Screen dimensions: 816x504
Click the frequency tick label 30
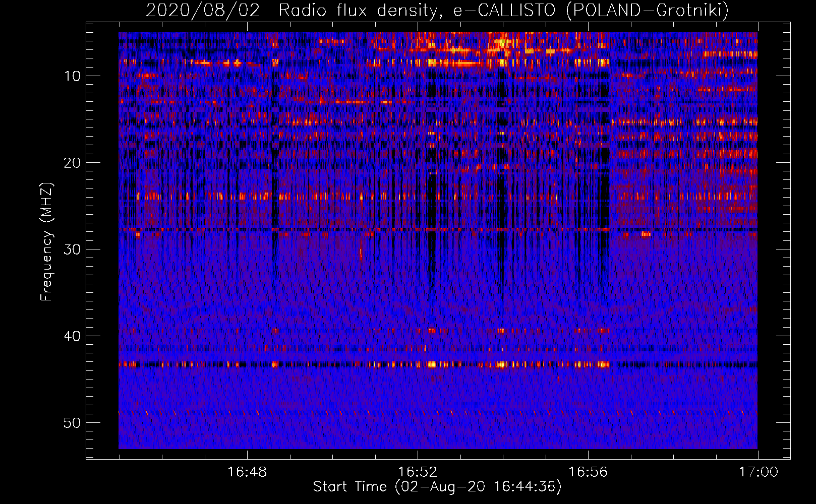tap(73, 249)
